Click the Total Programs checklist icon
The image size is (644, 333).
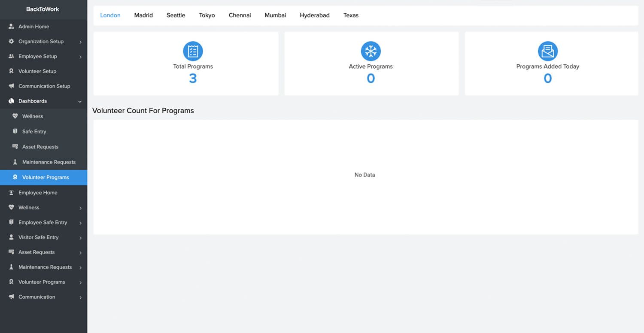(193, 51)
